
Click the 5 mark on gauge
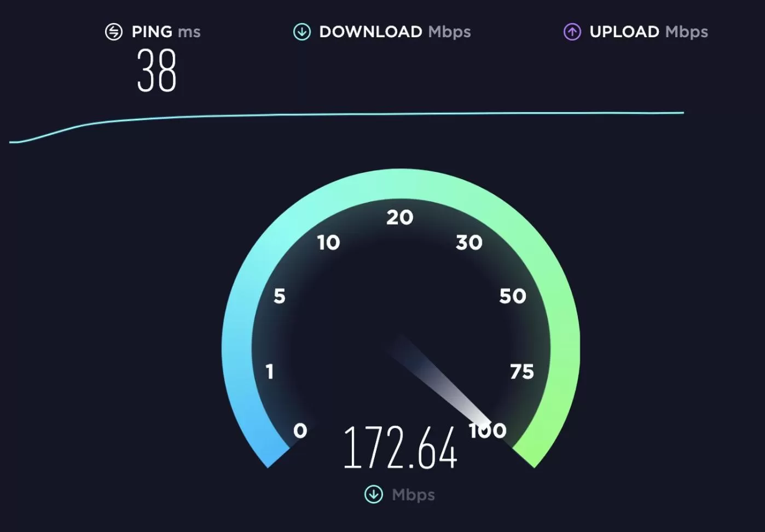(280, 296)
